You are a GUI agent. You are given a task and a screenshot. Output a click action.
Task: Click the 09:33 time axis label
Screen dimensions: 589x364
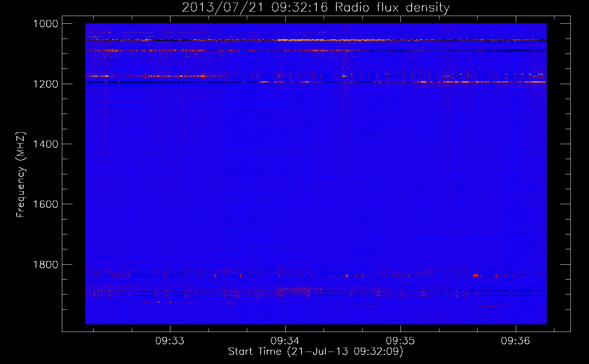tap(170, 341)
